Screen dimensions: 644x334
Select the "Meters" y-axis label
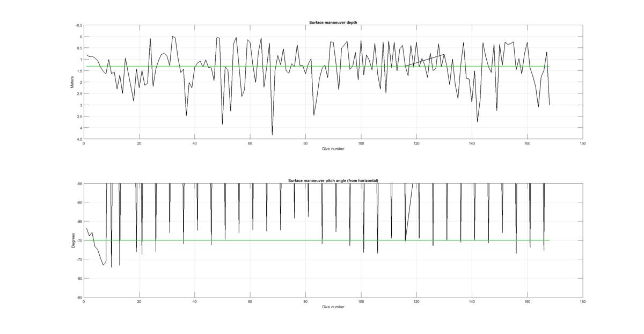pos(72,82)
